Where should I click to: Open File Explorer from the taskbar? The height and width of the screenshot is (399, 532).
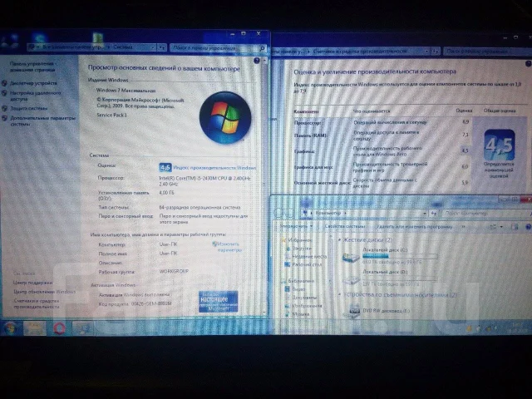click(x=35, y=328)
